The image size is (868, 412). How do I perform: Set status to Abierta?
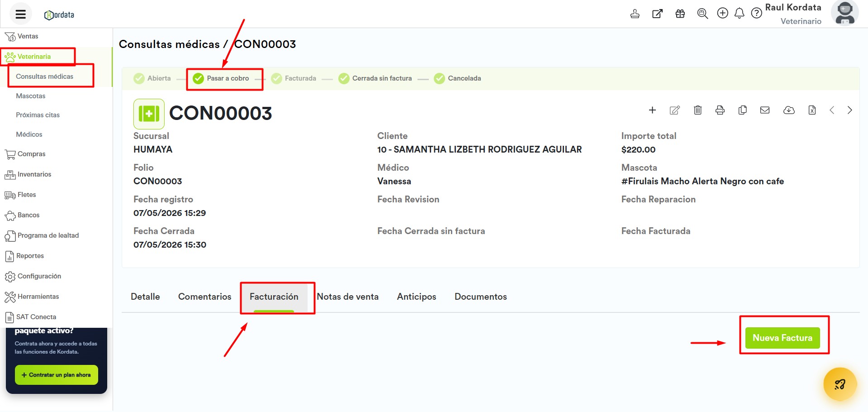pos(152,78)
